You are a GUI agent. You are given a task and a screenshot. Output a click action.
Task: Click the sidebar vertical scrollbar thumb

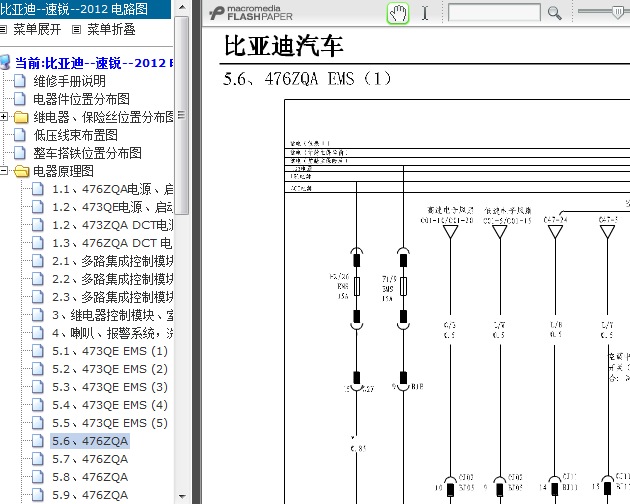coord(182,115)
